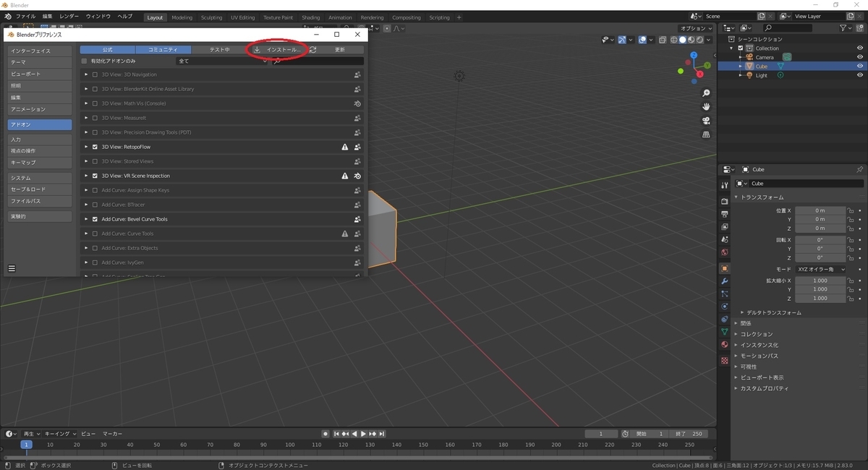
Task: Select キーマップ in the preferences sidebar
Action: [40, 163]
